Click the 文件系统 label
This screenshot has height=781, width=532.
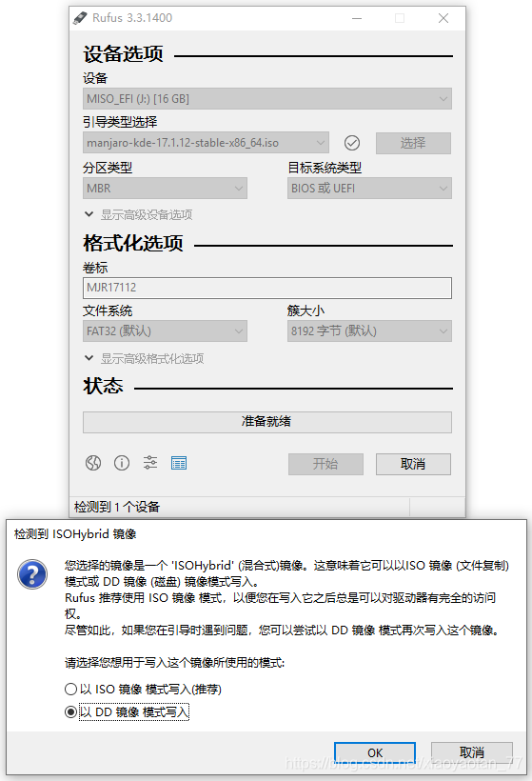point(108,310)
